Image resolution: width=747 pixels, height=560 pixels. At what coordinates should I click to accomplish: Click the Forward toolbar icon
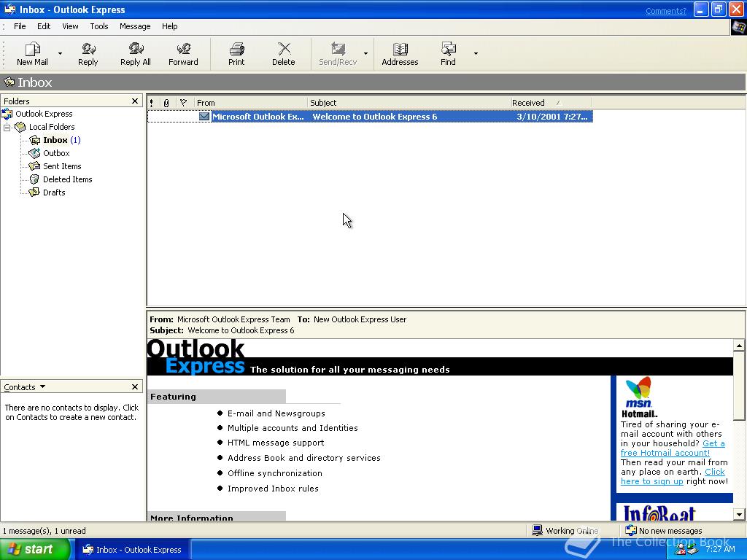click(x=183, y=49)
